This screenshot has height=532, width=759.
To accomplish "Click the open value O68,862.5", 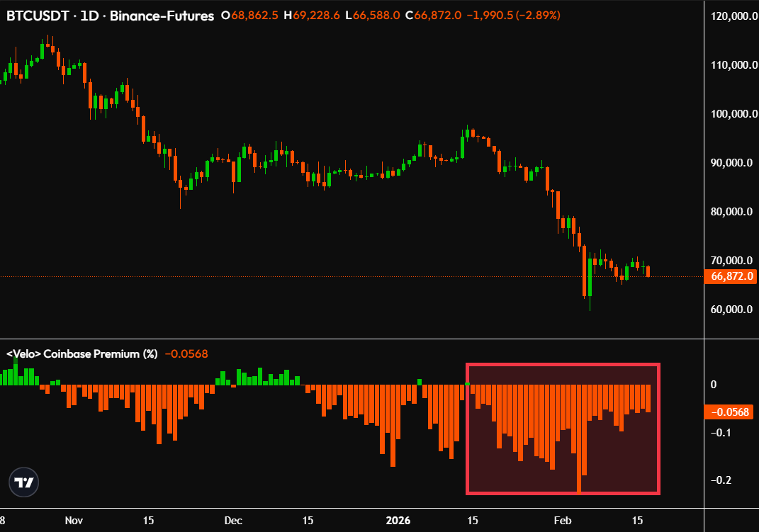I will (x=249, y=16).
